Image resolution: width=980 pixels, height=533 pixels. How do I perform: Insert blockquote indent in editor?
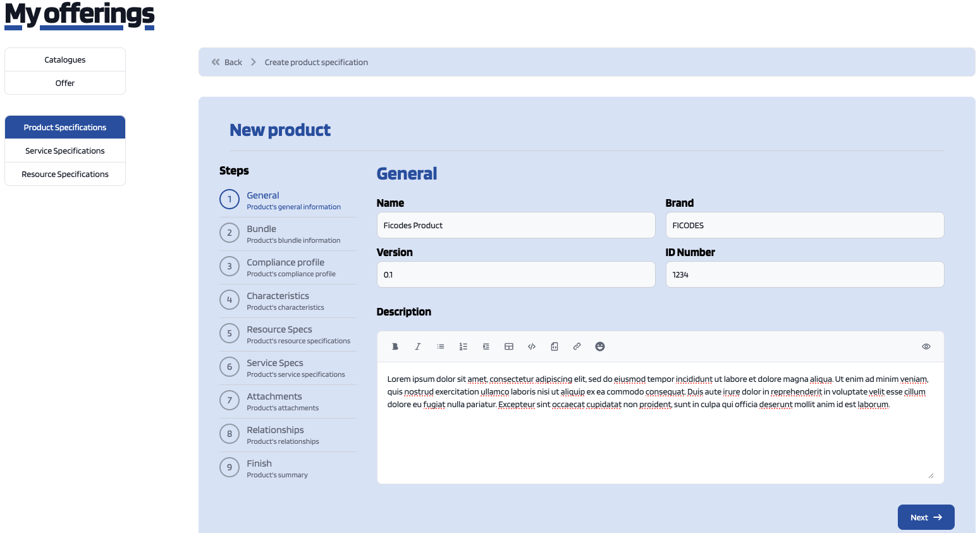486,346
